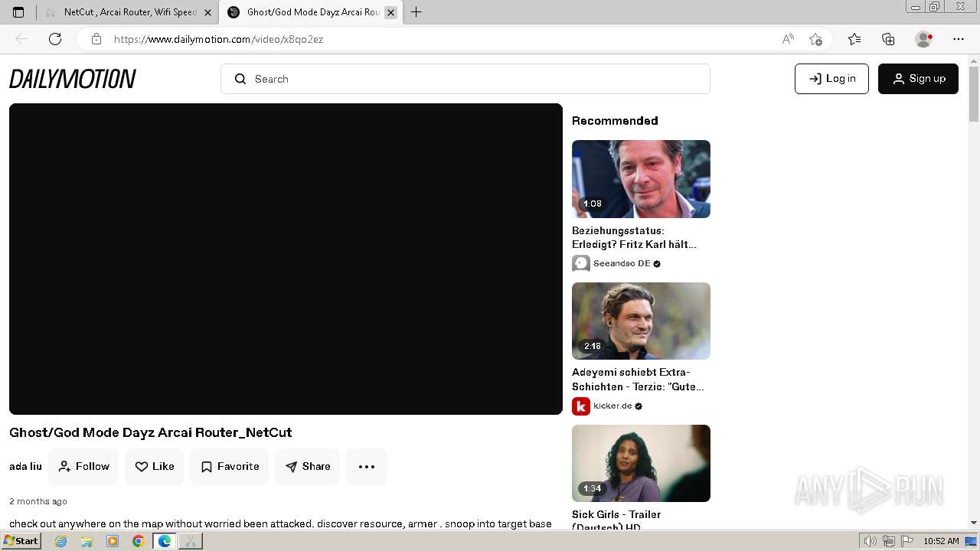980x551 pixels.
Task: Close the Ghost/God Mode Dayz tab
Action: (x=390, y=12)
